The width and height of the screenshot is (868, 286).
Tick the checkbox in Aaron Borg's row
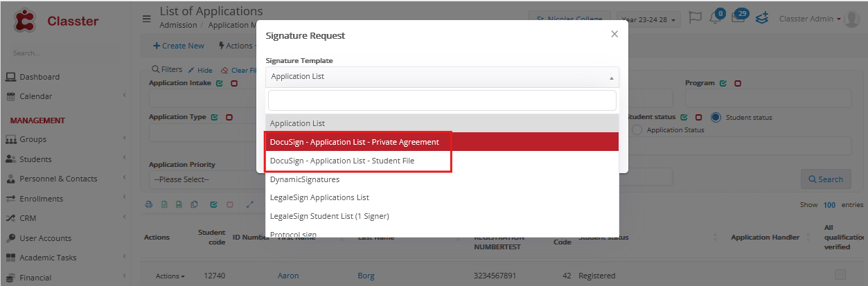[x=840, y=275]
